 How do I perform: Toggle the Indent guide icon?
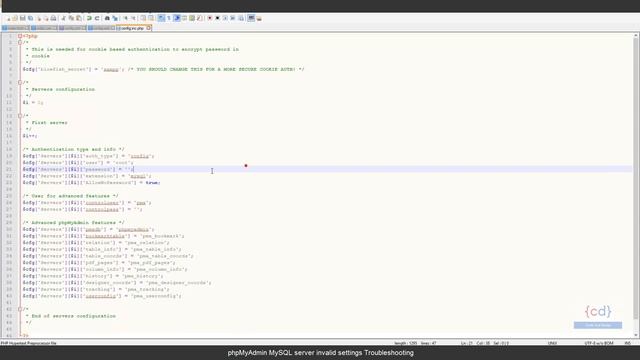click(x=177, y=18)
